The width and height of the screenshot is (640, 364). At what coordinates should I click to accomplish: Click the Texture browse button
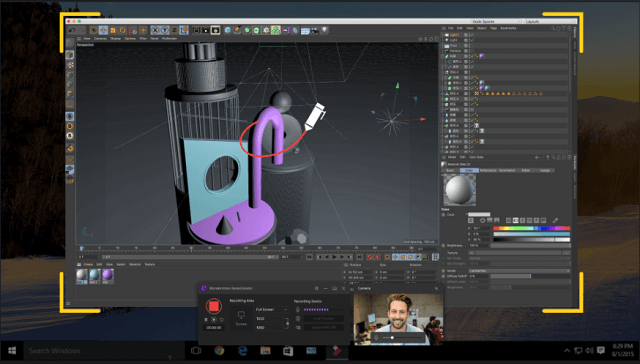[566, 253]
